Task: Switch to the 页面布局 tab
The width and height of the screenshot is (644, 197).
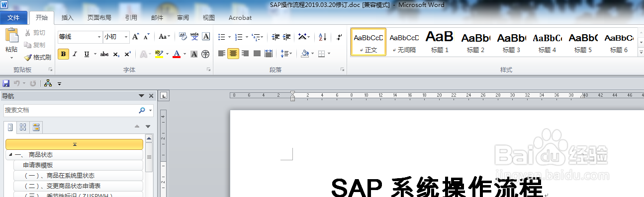Action: pyautogui.click(x=99, y=17)
